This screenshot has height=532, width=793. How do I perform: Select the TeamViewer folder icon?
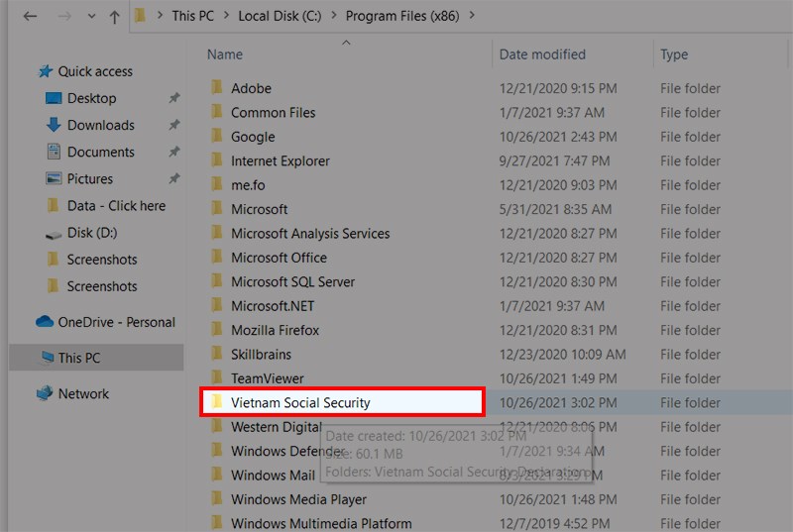click(217, 377)
